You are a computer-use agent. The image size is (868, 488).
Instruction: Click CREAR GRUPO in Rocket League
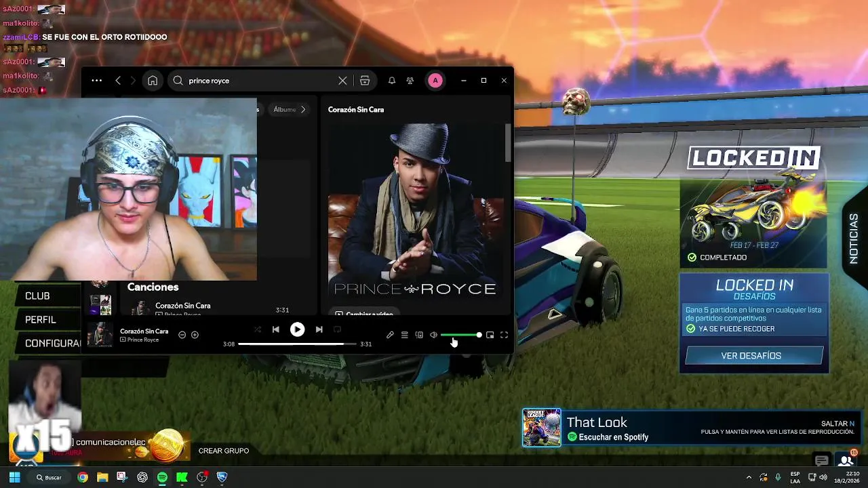224,451
